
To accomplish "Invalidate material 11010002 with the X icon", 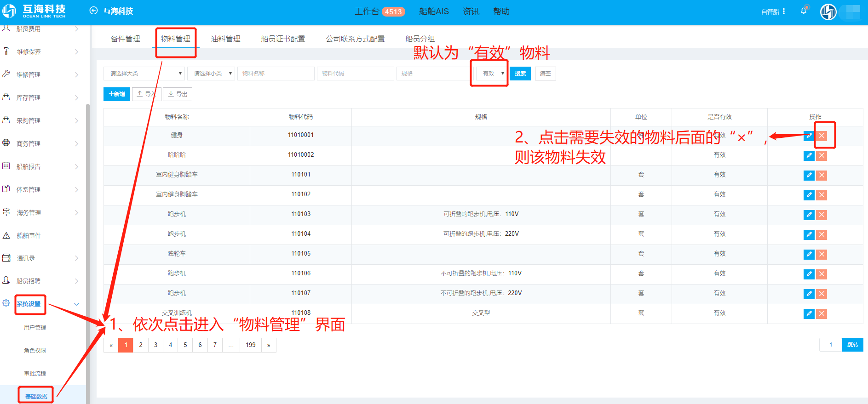I will coord(822,155).
